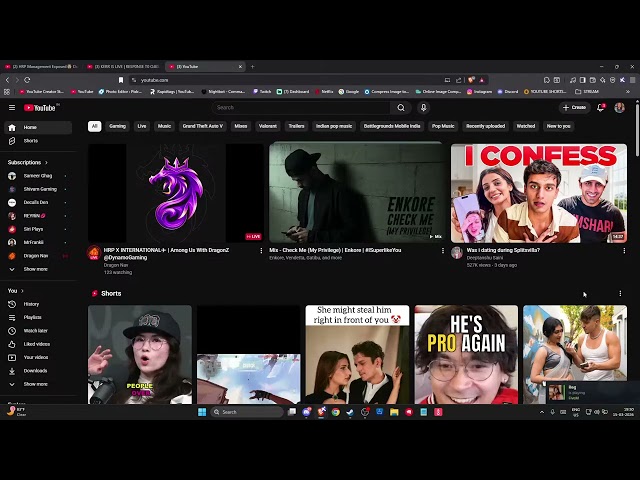Switch to HRP Management Exposed tab
Image resolution: width=640 pixels, height=480 pixels.
41,67
